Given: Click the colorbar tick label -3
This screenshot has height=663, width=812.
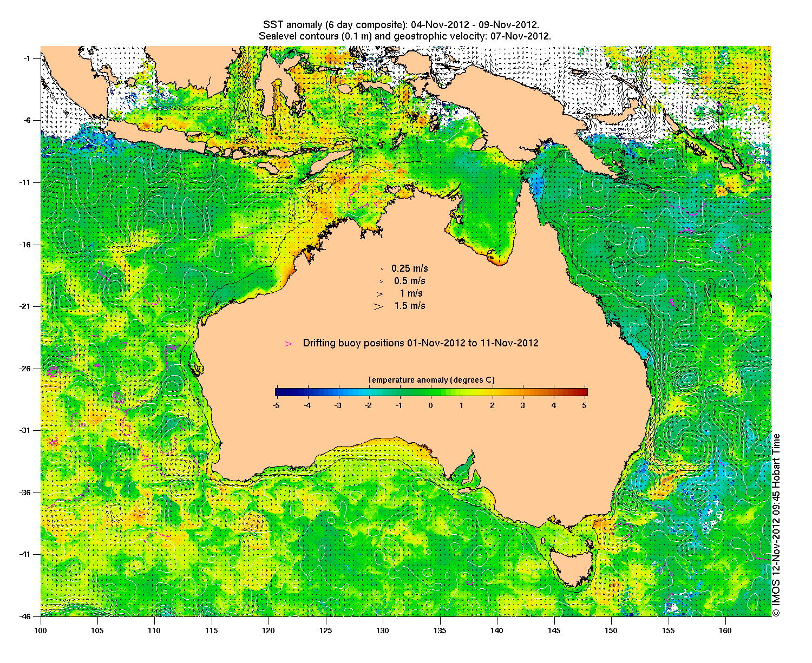Looking at the screenshot, I should coord(338,405).
